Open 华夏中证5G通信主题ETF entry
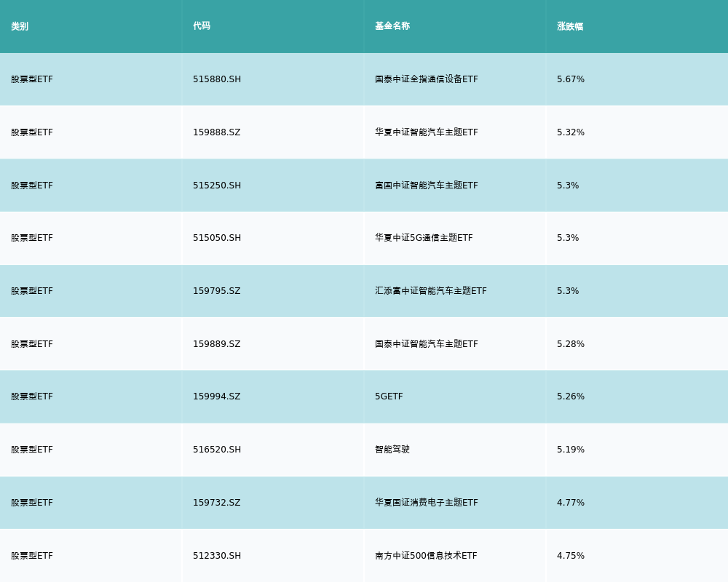Viewport: 728px width, 582px height. pos(424,238)
